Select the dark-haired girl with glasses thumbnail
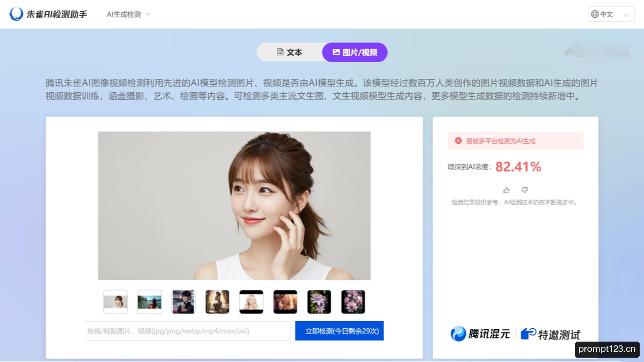 183,302
